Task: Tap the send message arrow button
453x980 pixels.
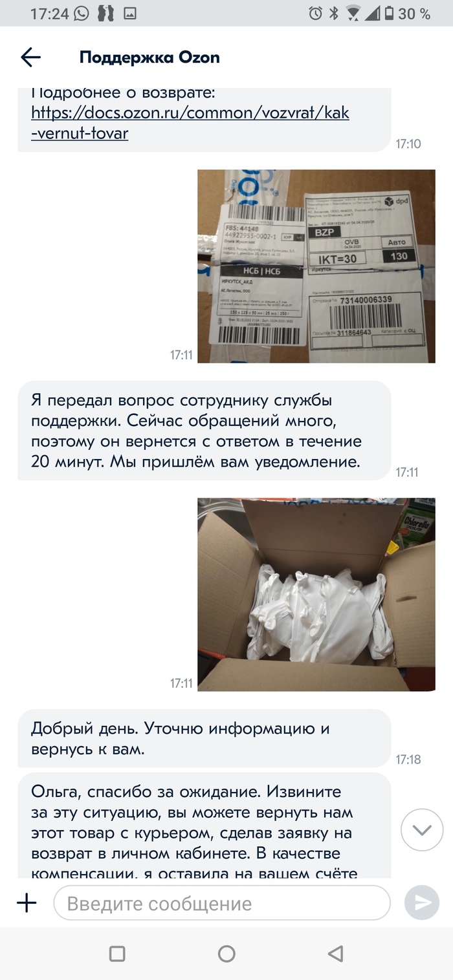Action: click(x=422, y=902)
